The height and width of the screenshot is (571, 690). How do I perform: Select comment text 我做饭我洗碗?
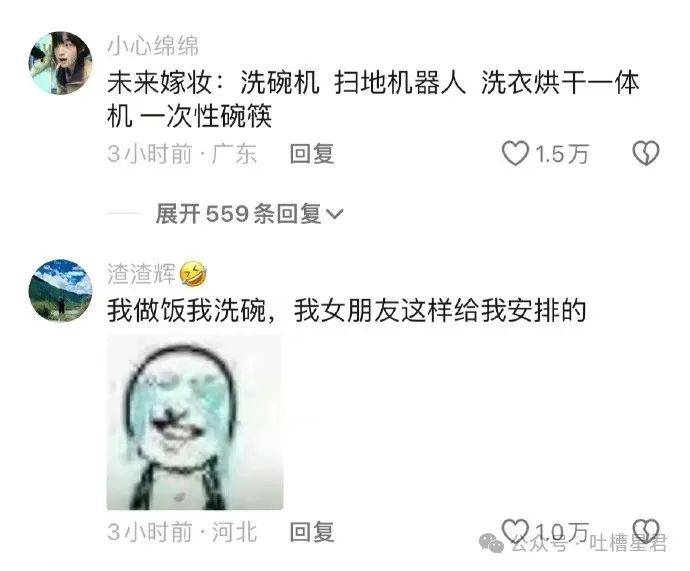click(x=187, y=311)
